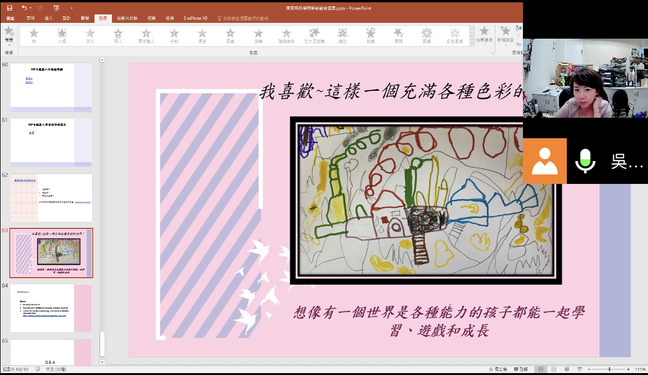Open the EndNote X9 ribbon tab

coord(195,18)
